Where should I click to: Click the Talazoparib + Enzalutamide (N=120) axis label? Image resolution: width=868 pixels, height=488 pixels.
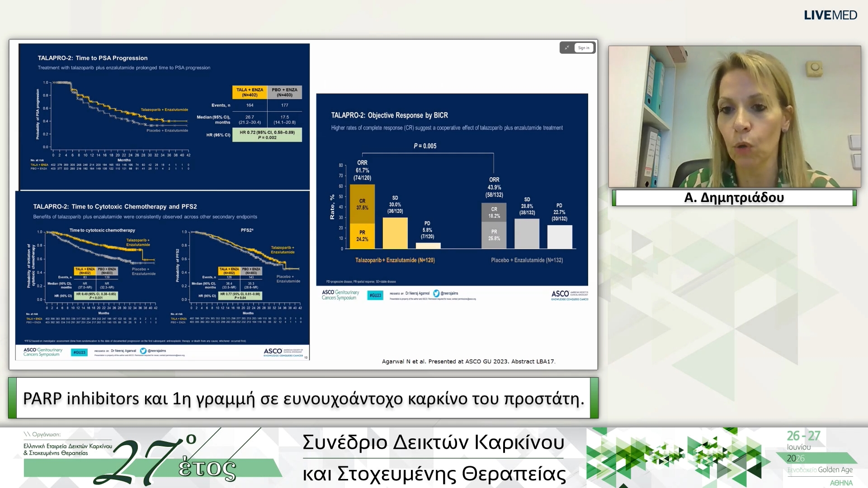[395, 260]
